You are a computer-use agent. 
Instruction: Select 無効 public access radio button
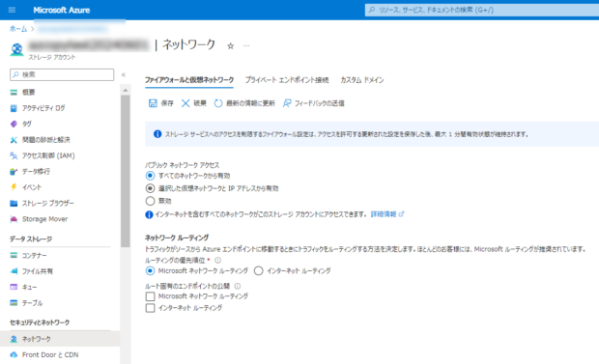coord(150,201)
